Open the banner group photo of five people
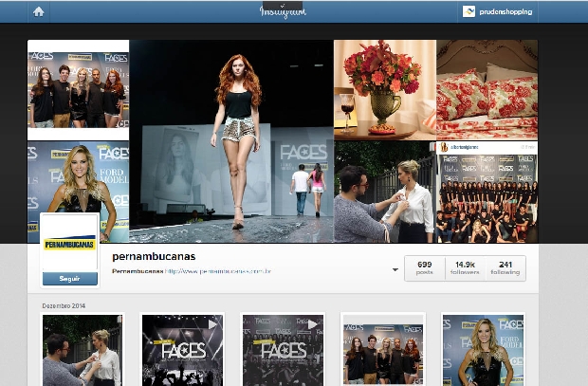The height and width of the screenshot is (386, 588). click(x=78, y=90)
